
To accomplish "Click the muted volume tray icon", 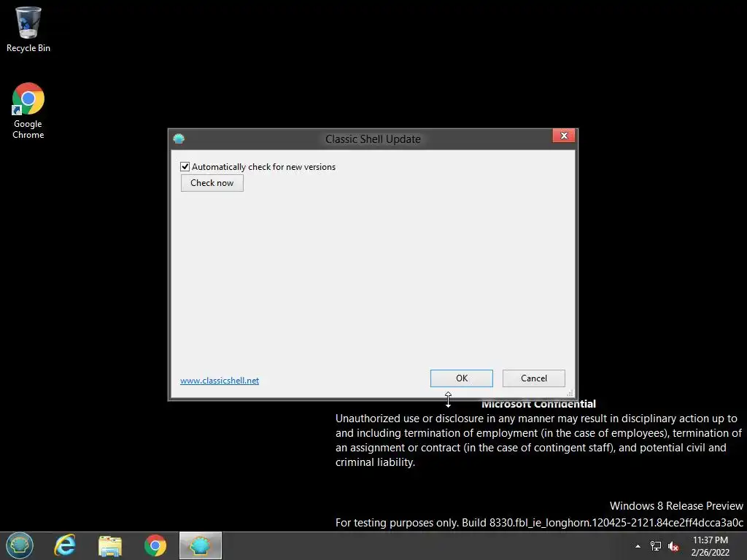I will point(673,546).
